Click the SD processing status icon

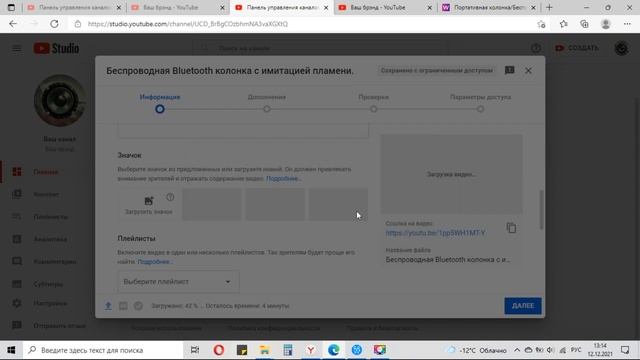tap(123, 306)
